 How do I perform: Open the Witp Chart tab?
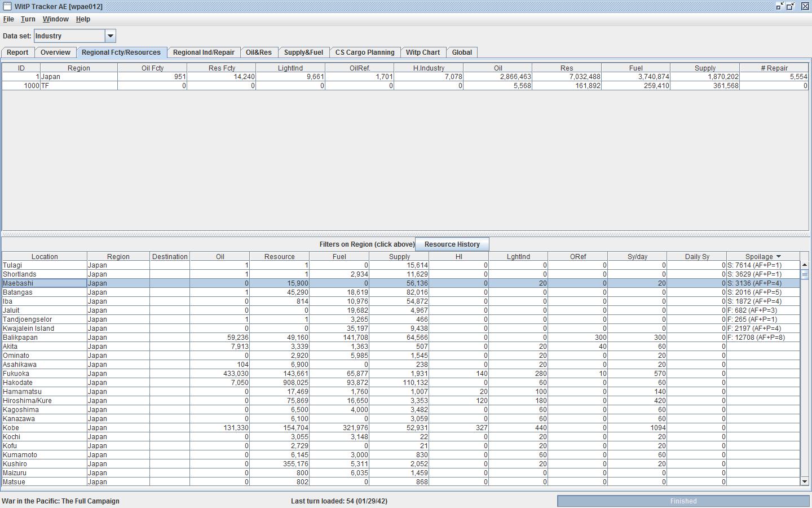click(423, 52)
